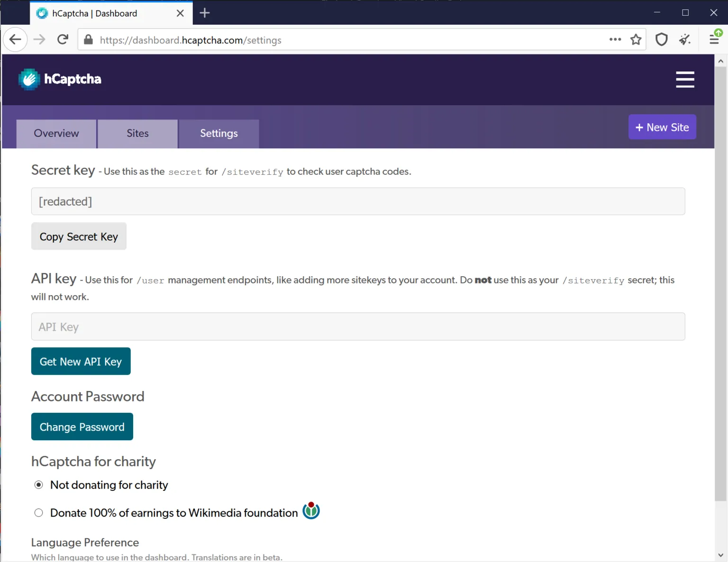Click the bookmark star in the address bar
Viewport: 728px width, 562px height.
click(636, 40)
